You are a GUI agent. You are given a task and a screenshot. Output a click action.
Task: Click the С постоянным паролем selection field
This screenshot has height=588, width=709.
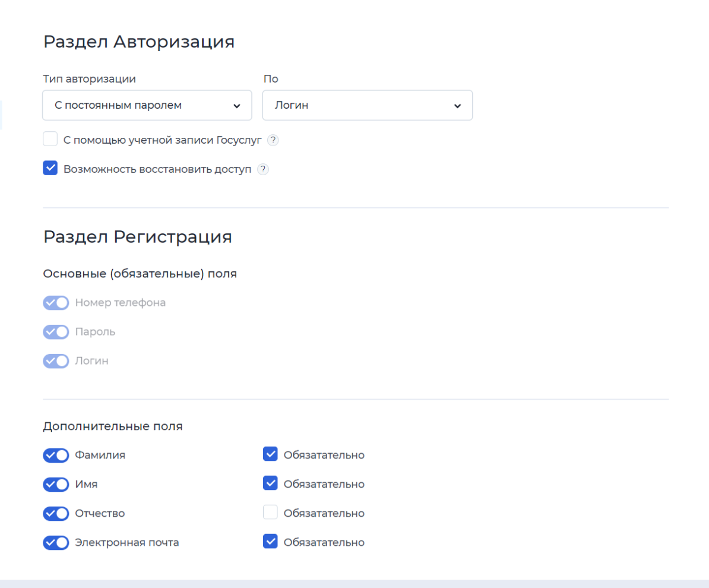pyautogui.click(x=147, y=105)
